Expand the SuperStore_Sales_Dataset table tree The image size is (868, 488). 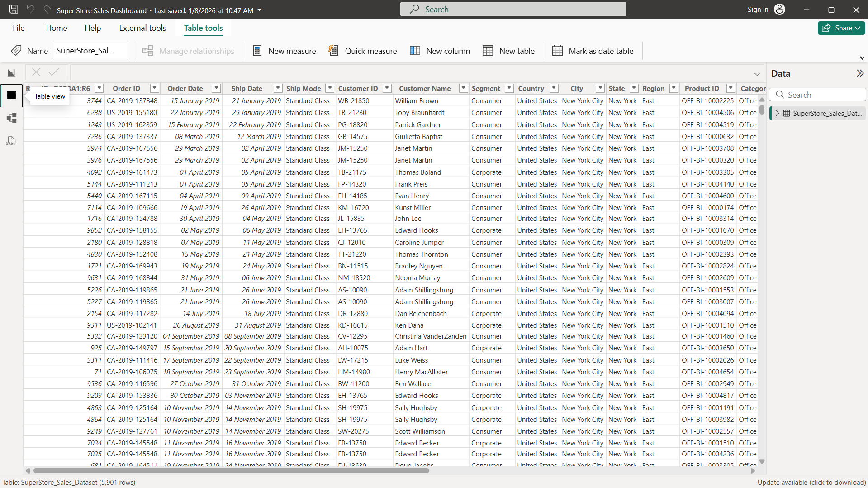point(777,113)
